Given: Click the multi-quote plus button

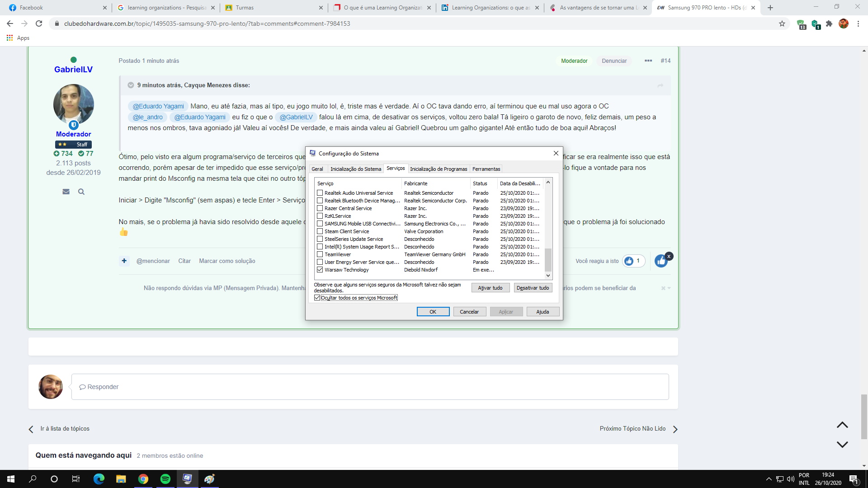Looking at the screenshot, I should click(x=124, y=261).
